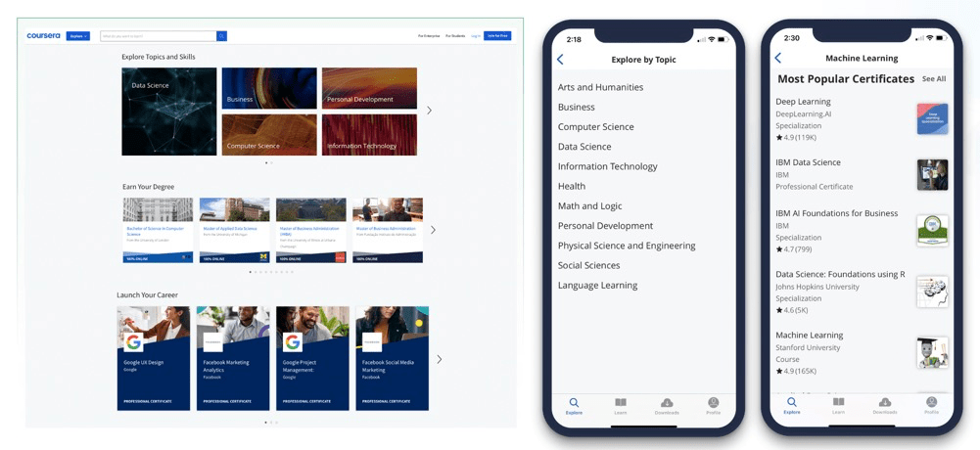980x450 pixels.
Task: Select the Social Sciences topic
Action: tap(588, 265)
